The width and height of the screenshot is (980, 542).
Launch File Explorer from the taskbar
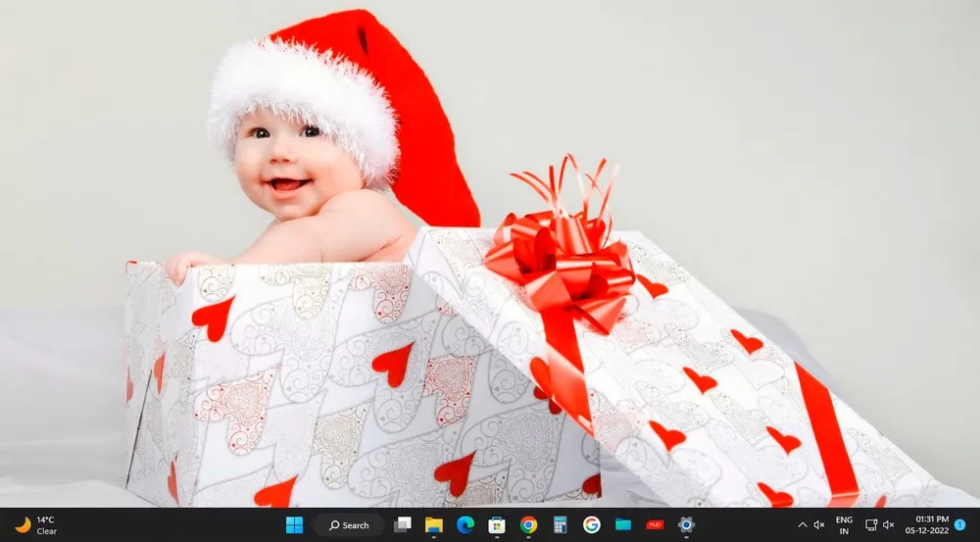pyautogui.click(x=434, y=525)
